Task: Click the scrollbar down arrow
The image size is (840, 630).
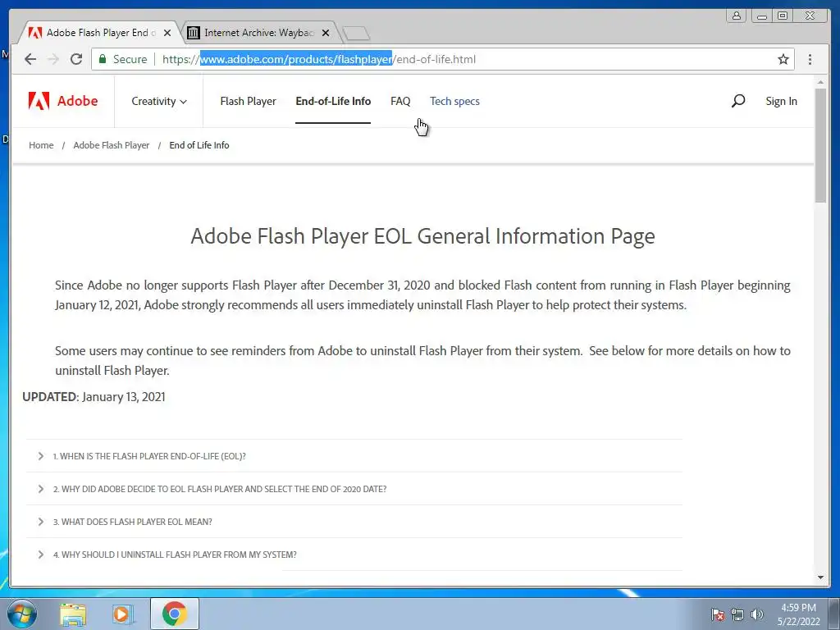Action: pos(820,577)
